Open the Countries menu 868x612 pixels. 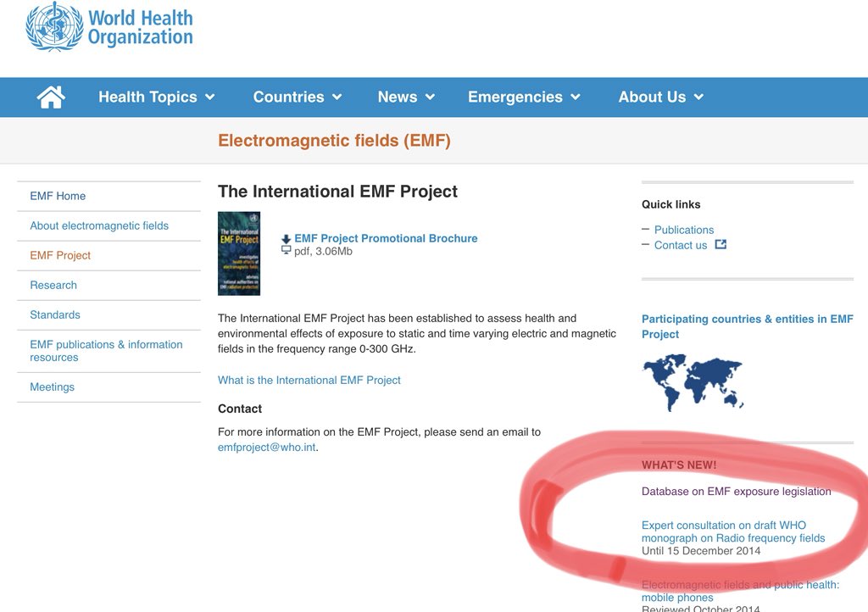pyautogui.click(x=288, y=97)
